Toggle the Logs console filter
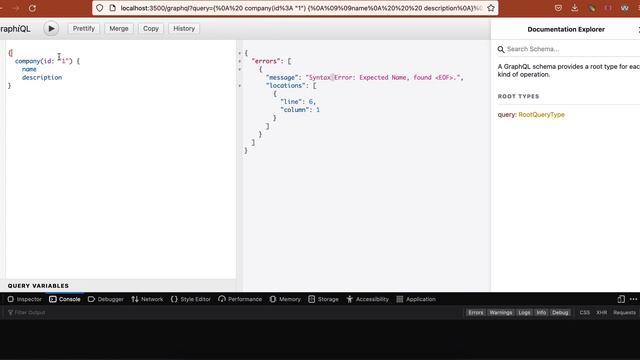640x360 pixels. coord(524,313)
